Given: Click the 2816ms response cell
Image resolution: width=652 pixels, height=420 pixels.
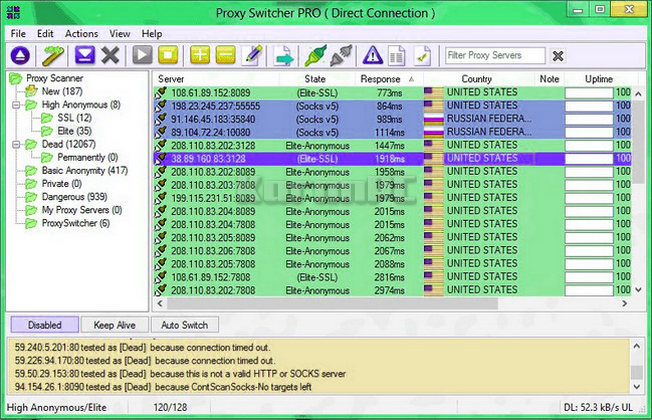Looking at the screenshot, I should [x=389, y=277].
